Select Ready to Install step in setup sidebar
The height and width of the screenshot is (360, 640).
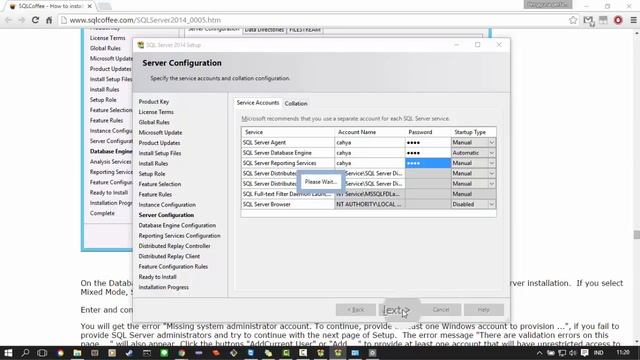tap(157, 277)
